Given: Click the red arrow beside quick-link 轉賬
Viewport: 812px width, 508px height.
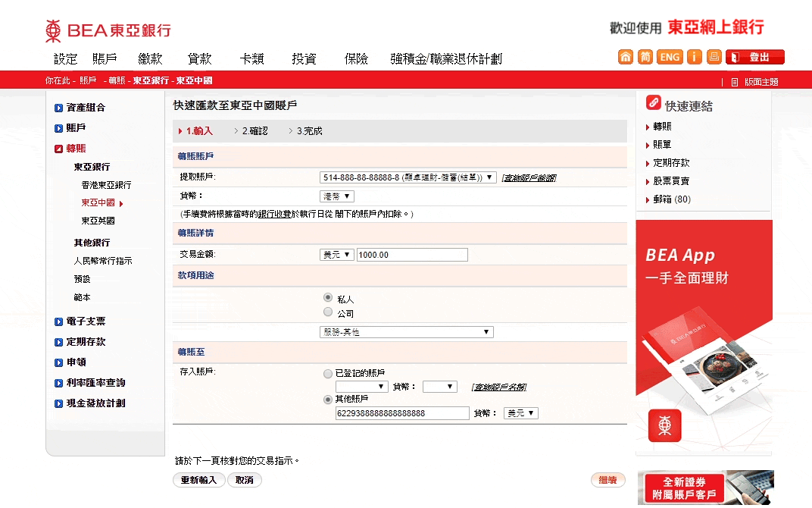Looking at the screenshot, I should click(648, 127).
